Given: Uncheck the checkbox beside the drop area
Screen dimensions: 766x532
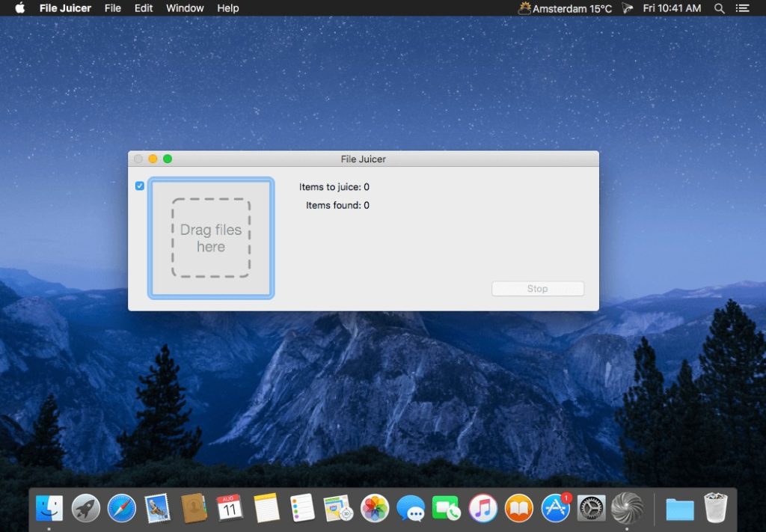Looking at the screenshot, I should point(140,186).
